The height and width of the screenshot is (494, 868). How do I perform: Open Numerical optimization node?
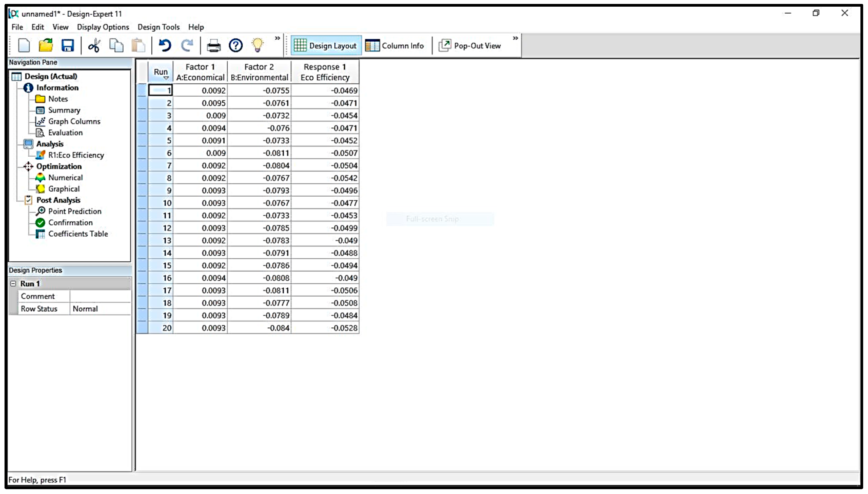65,177
